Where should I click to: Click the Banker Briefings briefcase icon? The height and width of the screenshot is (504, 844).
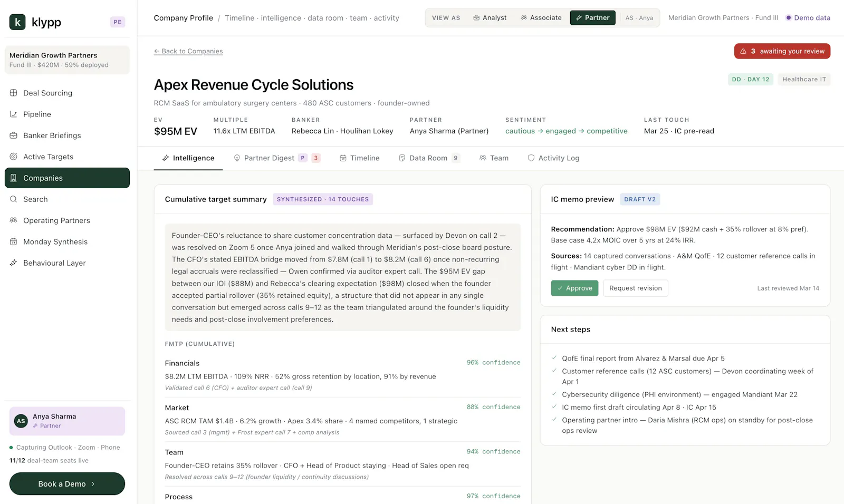pos(14,135)
